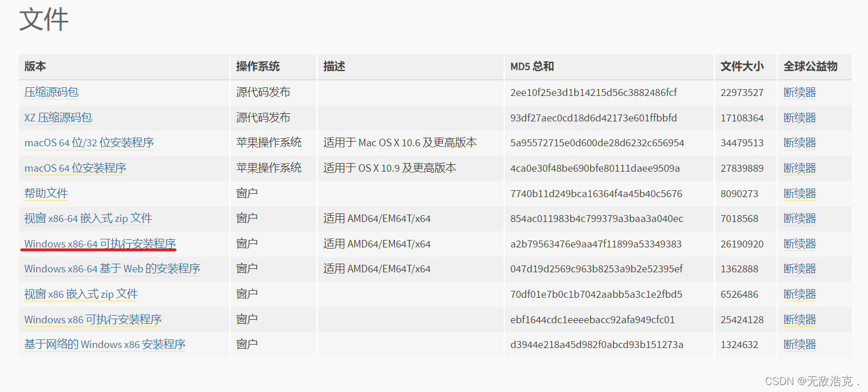This screenshot has height=392, width=868.
Task: Click MD5 value ebf1644cdc1eeeebacc92afa949cfc01
Action: [x=593, y=320]
